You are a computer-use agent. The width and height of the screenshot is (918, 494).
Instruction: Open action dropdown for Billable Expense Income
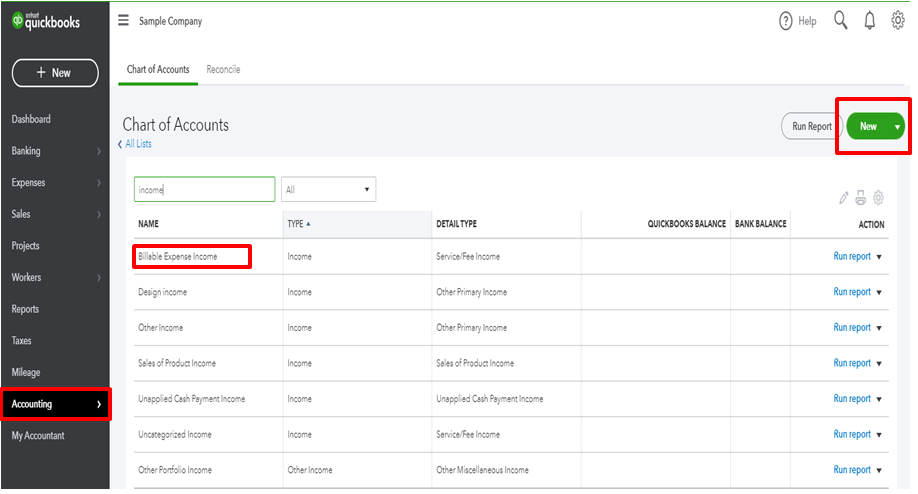coord(880,257)
